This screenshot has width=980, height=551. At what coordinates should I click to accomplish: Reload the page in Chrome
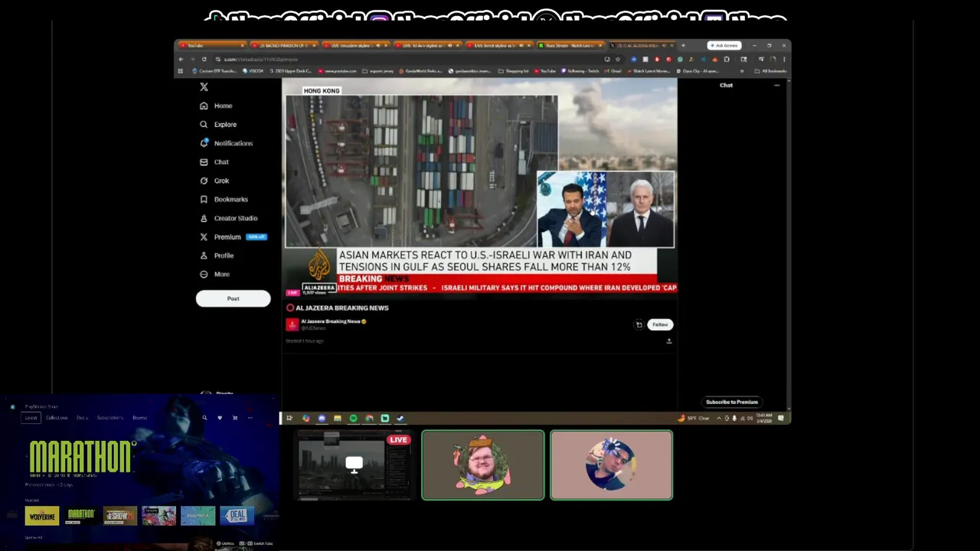(x=204, y=59)
